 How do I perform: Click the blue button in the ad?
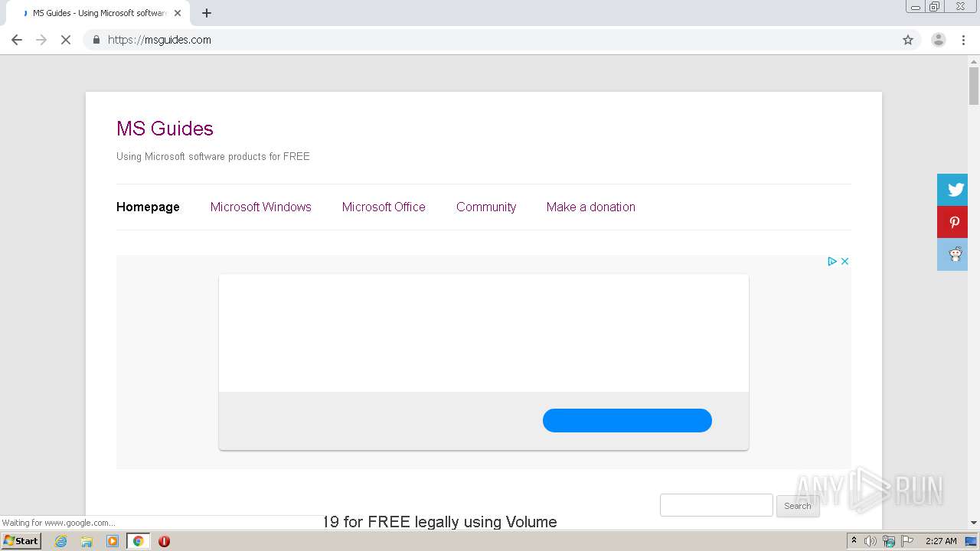[627, 420]
